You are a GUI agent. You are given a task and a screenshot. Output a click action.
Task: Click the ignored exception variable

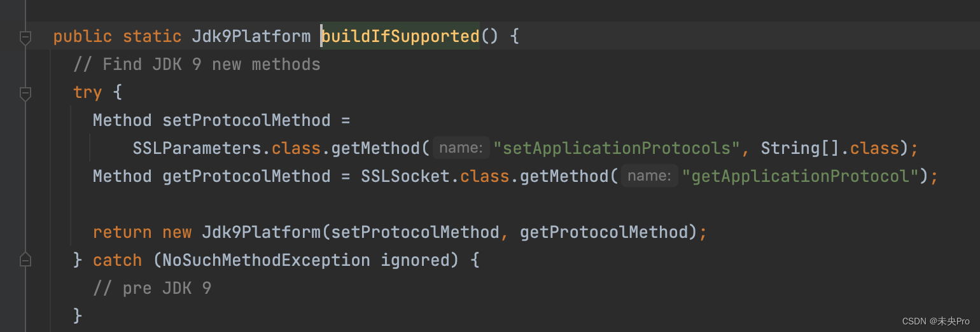click(415, 260)
